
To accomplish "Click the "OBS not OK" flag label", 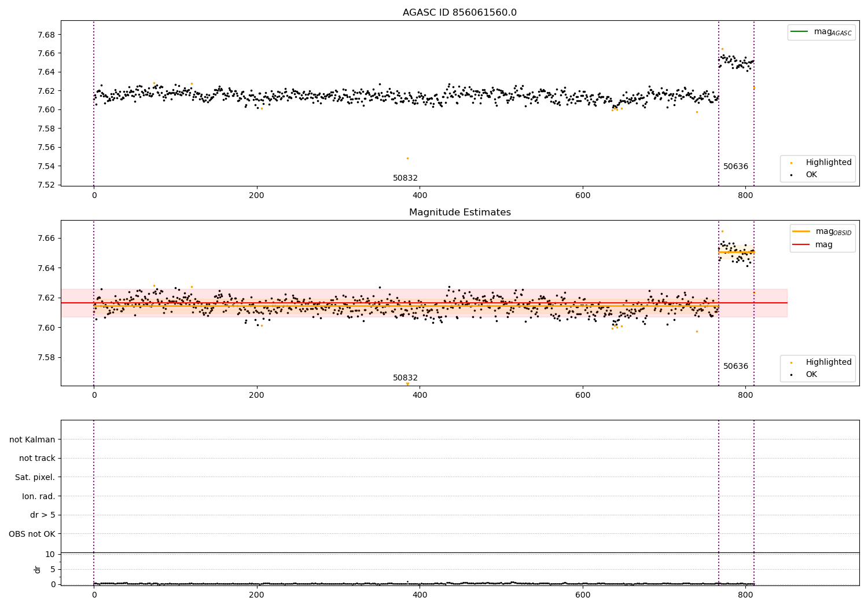I will coord(32,534).
